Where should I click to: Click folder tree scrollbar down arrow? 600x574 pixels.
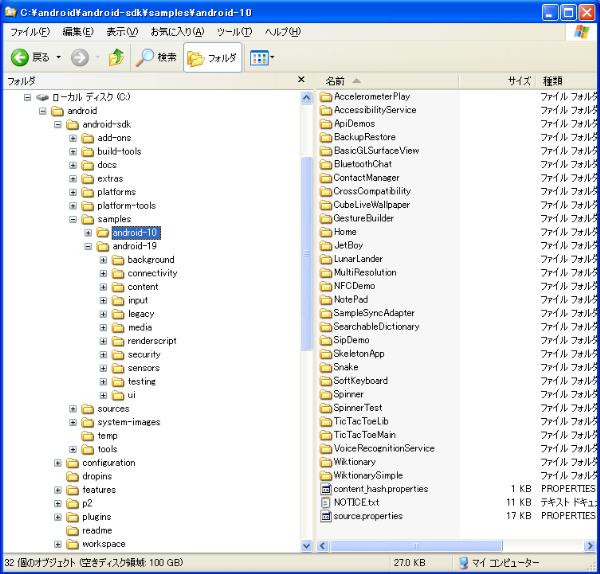(307, 545)
